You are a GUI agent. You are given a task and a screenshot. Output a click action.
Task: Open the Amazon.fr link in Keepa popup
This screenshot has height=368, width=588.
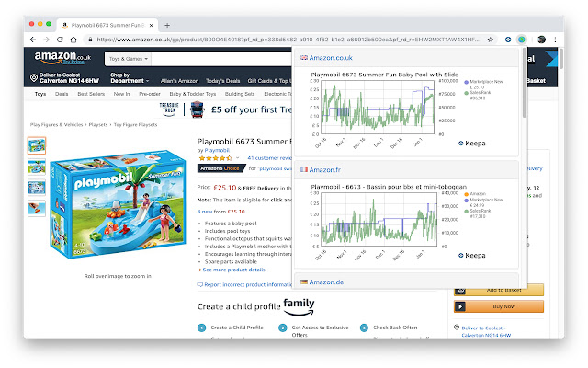(x=324, y=169)
